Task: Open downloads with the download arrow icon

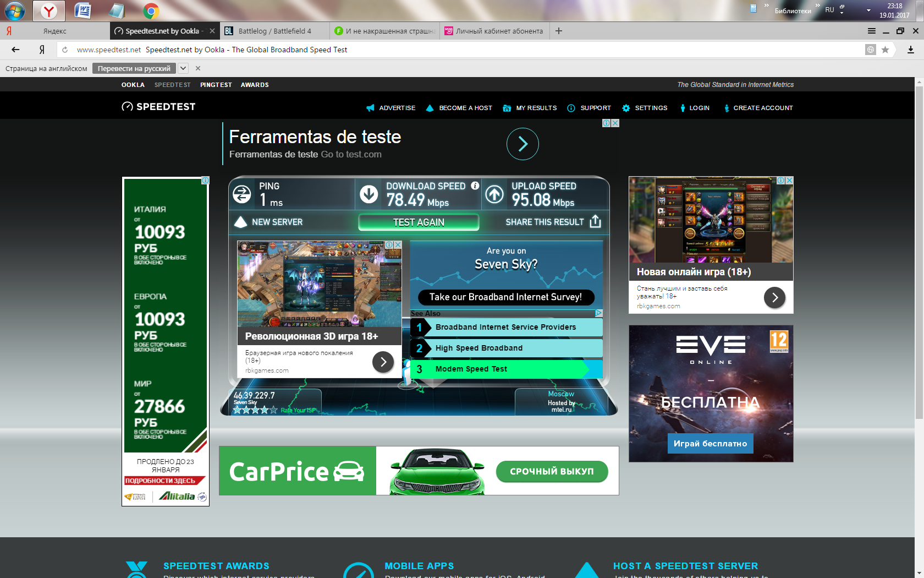Action: 911,50
